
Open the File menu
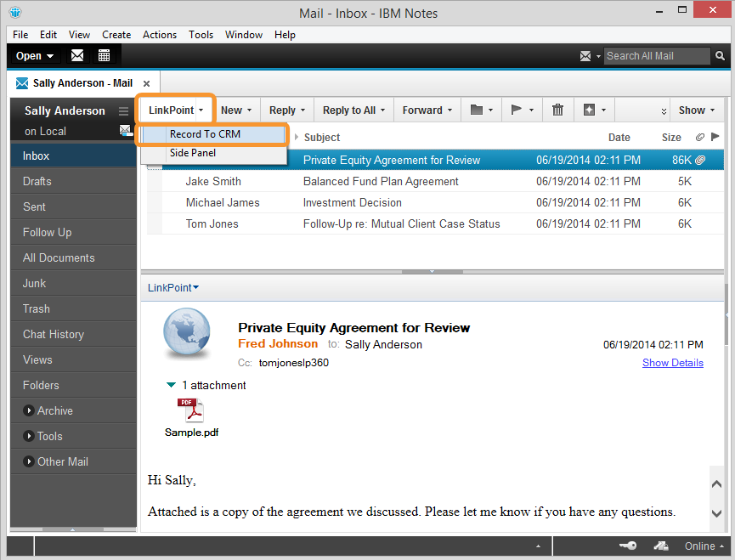20,35
